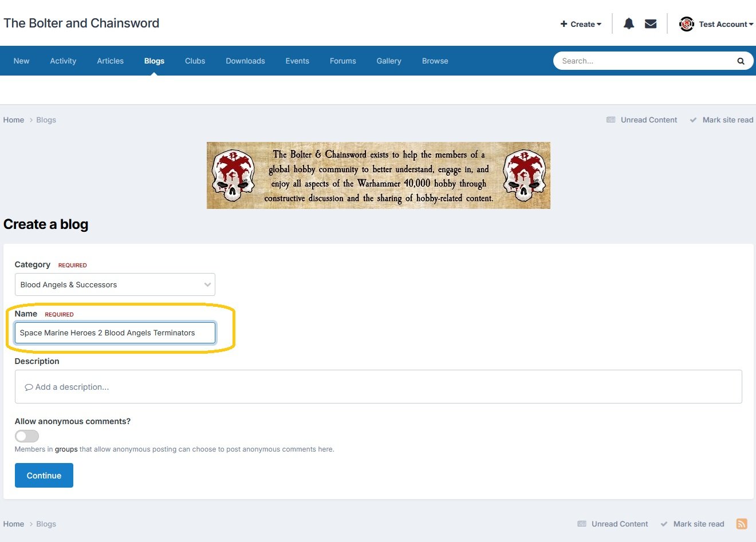Click the RSS feed icon
The height and width of the screenshot is (542, 756).
coord(742,524)
